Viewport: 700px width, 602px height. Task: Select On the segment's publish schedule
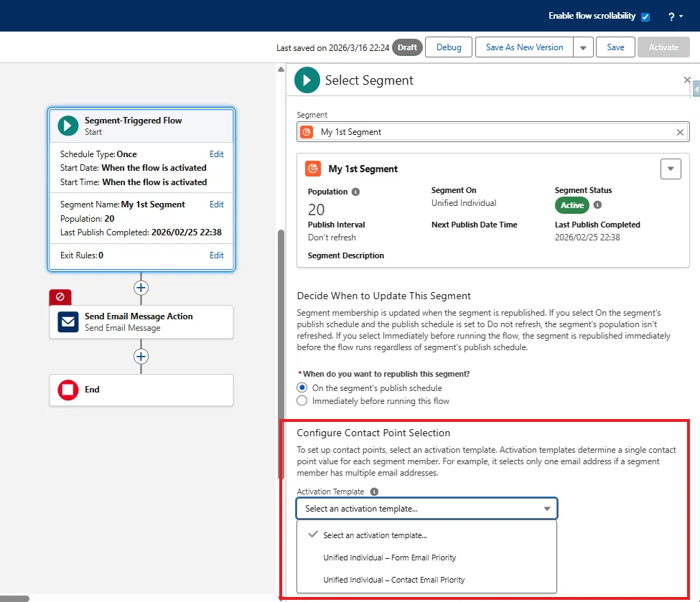point(302,387)
